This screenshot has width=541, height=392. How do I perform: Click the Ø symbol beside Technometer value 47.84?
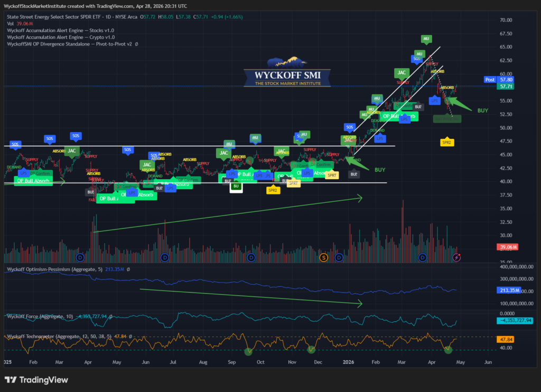tap(130, 336)
